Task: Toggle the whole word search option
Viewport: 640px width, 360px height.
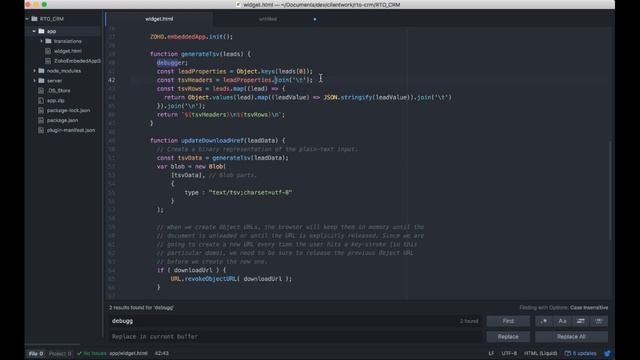Action: pyautogui.click(x=599, y=321)
